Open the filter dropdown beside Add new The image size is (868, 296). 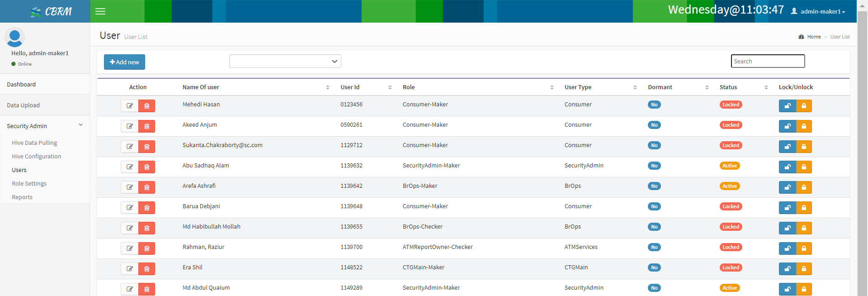click(285, 61)
